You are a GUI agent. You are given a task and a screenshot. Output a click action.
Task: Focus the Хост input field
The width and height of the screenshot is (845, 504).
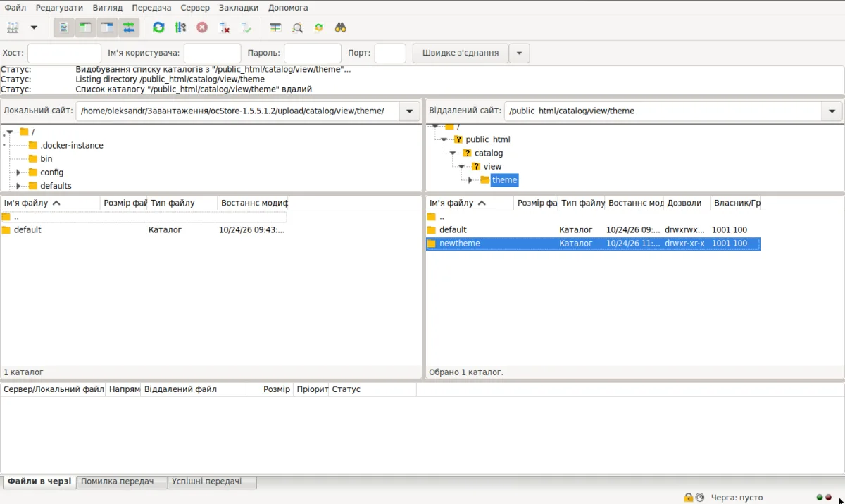(64, 53)
